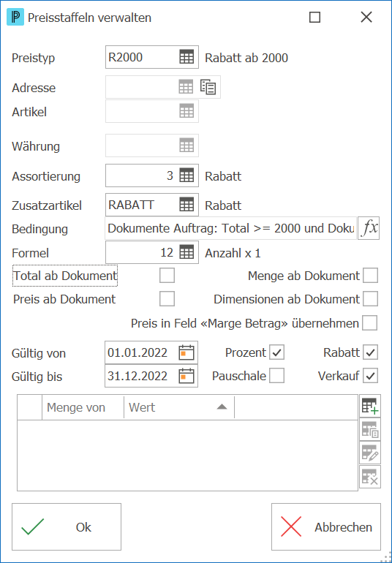Toggle Menge ab Dokument checkbox
Screen dimensions: 392x563
370,276
